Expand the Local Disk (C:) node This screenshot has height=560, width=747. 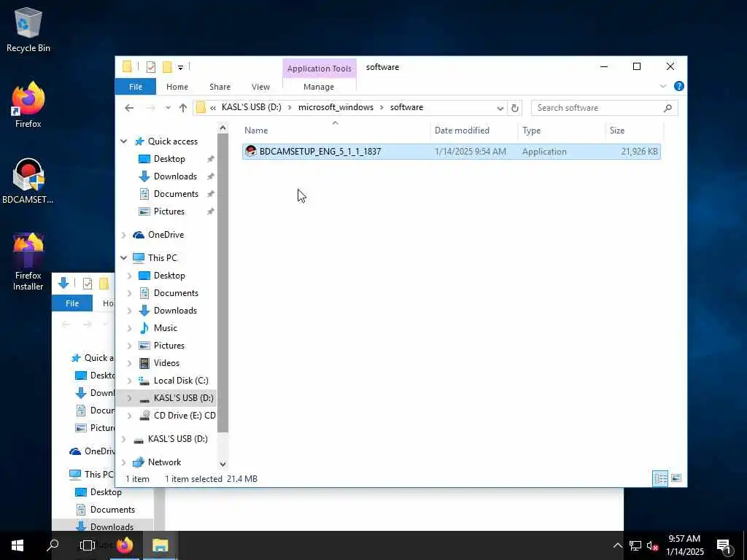[130, 381]
